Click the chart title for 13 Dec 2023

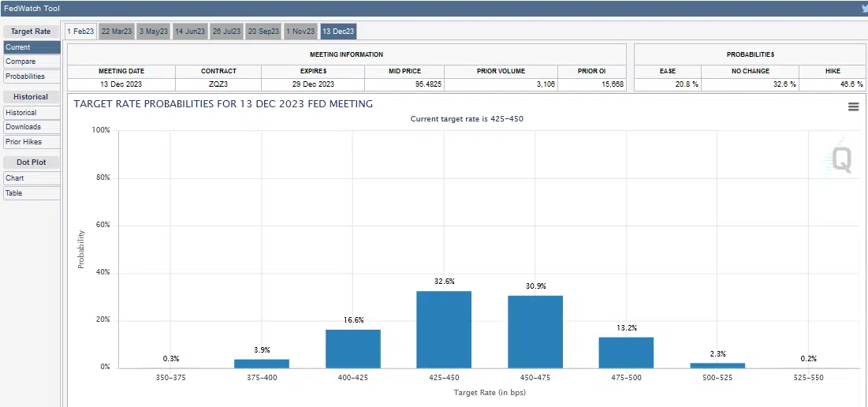[x=223, y=104]
